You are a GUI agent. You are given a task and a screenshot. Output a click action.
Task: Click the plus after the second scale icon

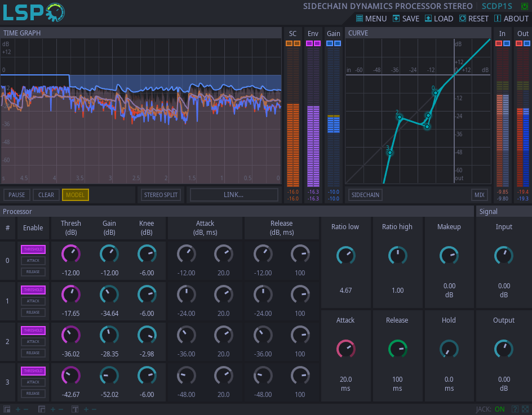pyautogui.click(x=53, y=409)
